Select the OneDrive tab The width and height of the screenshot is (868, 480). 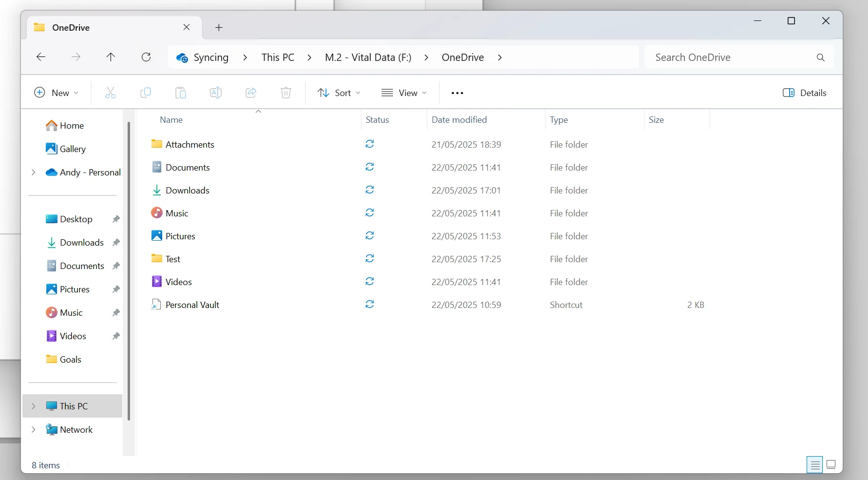(x=114, y=27)
